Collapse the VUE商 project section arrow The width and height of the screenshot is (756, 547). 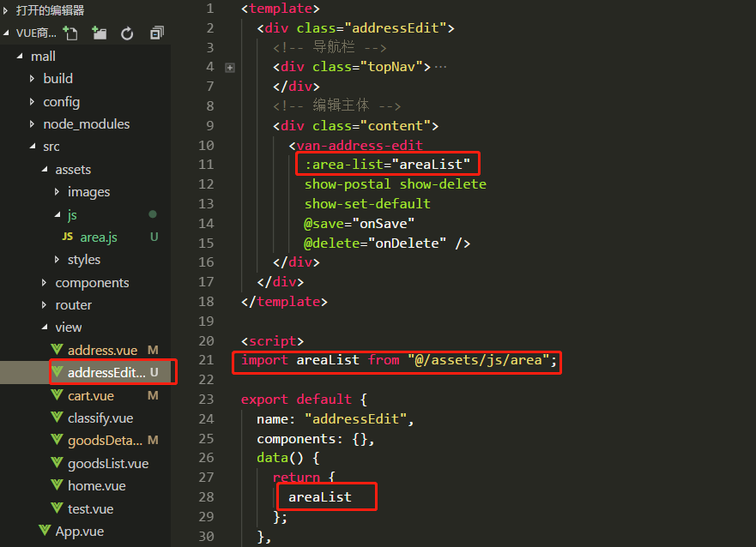(6, 33)
